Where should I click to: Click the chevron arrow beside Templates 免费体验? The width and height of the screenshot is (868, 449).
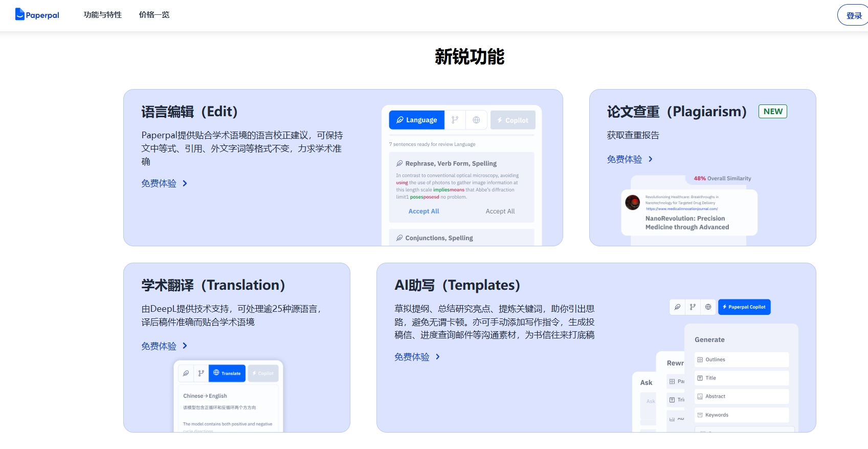(438, 357)
